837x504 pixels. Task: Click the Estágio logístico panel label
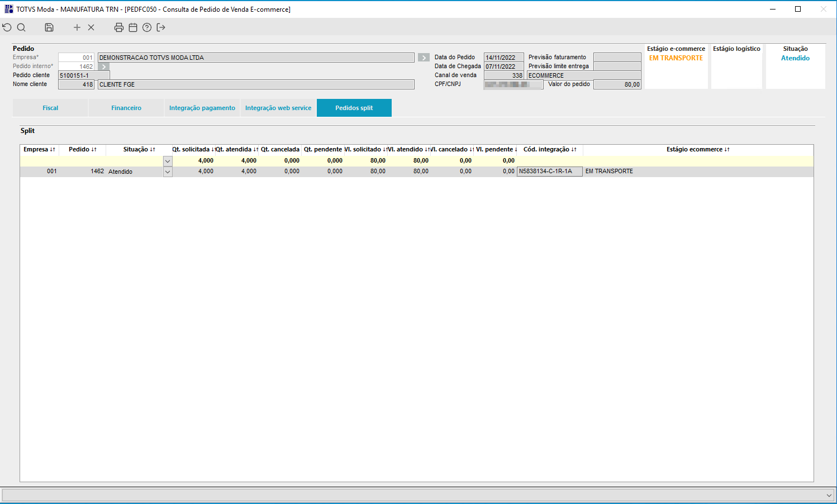(736, 49)
